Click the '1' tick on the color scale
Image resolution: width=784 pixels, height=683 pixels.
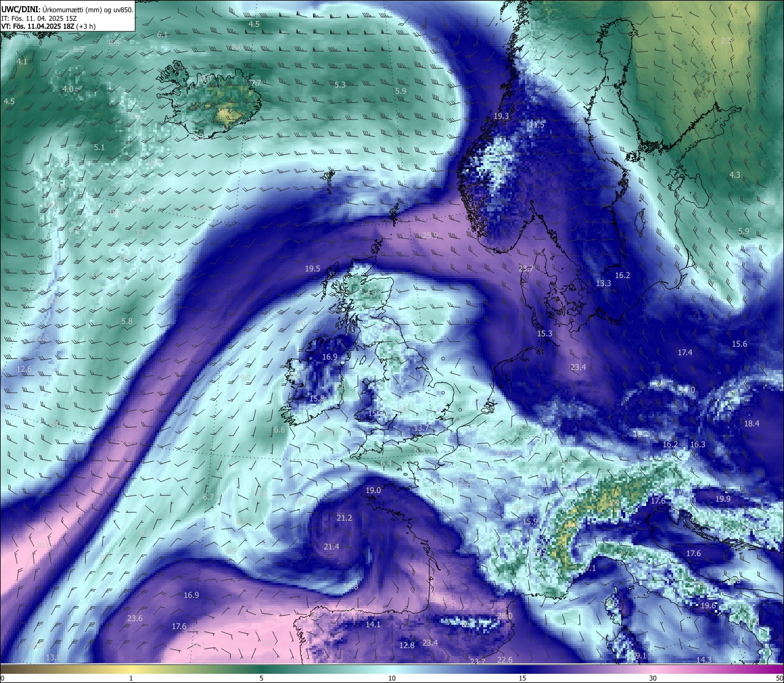click(131, 678)
